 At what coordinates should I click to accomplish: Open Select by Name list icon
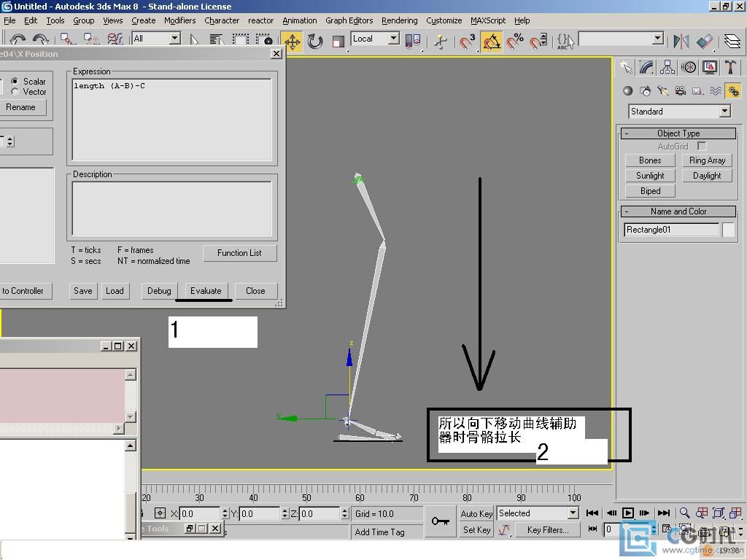click(217, 40)
